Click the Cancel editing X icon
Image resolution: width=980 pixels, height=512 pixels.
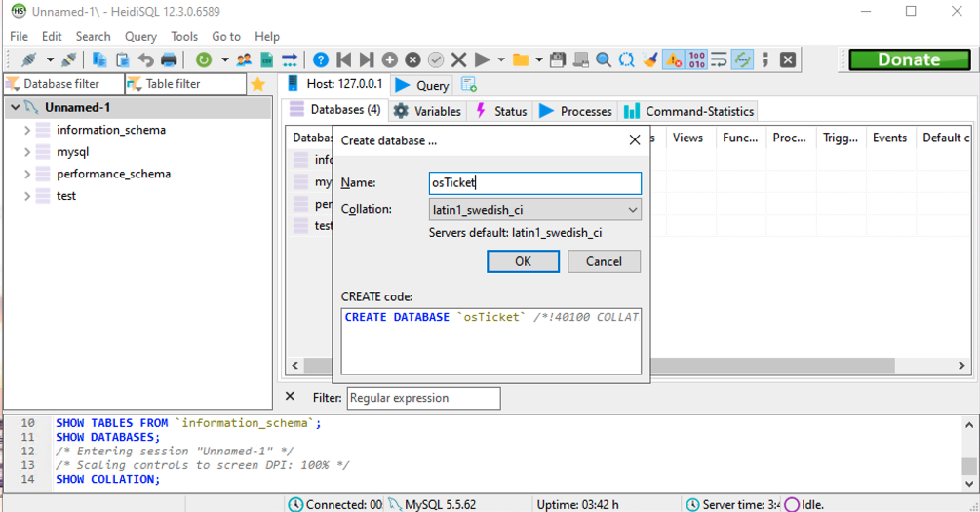pos(458,60)
